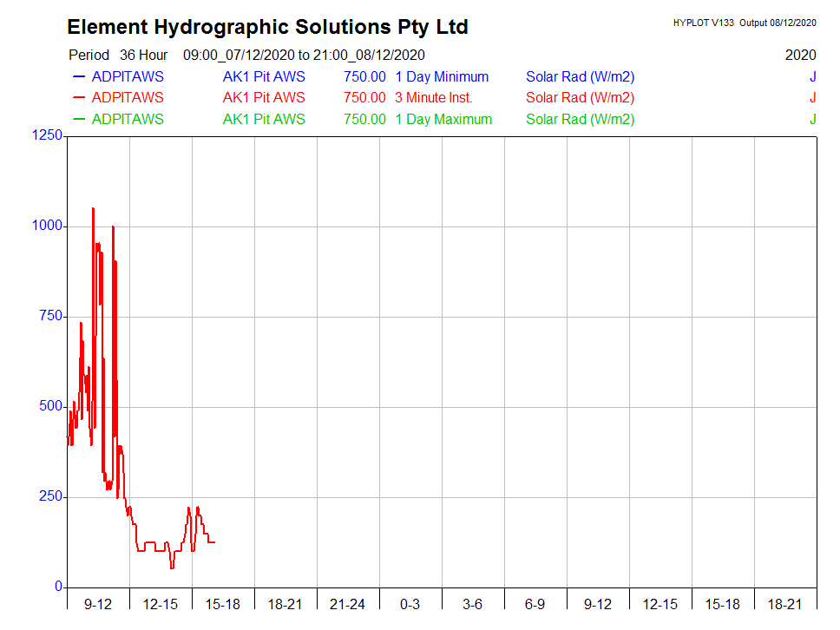Click the green '1 Day Maximum' label
Viewport: 840px width, 630px height.
coord(443,120)
